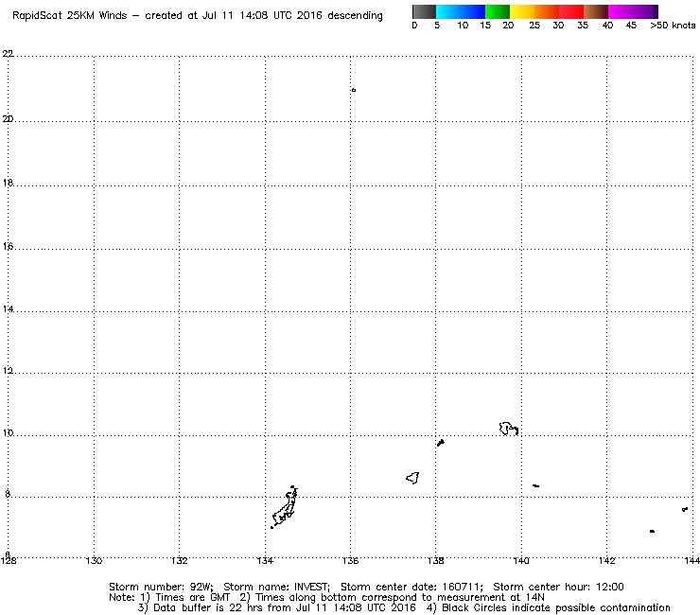The width and height of the screenshot is (700, 615).
Task: Click the 'Storm center date: 160711' text
Action: click(411, 587)
